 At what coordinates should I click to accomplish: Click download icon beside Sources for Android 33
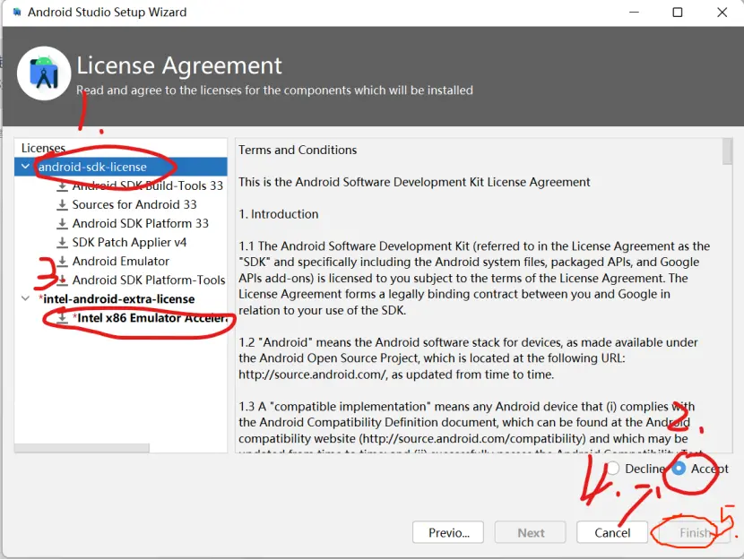click(62, 204)
